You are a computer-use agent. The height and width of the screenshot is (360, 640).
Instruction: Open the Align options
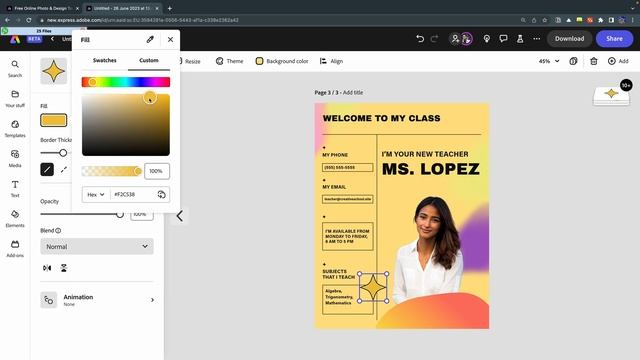point(331,61)
